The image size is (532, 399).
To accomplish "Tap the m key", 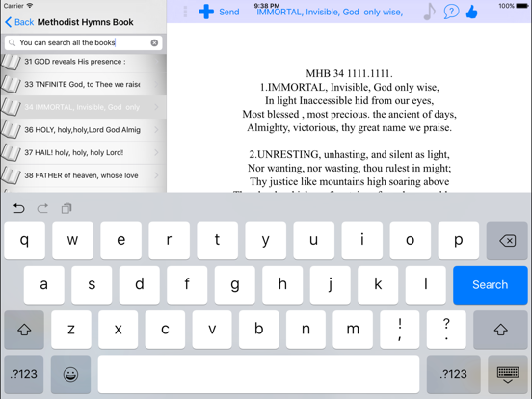I will 353,330.
